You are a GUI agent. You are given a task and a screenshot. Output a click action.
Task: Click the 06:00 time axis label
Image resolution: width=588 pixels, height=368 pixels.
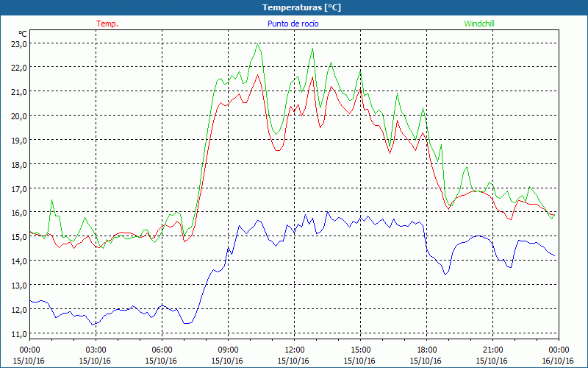click(x=162, y=350)
